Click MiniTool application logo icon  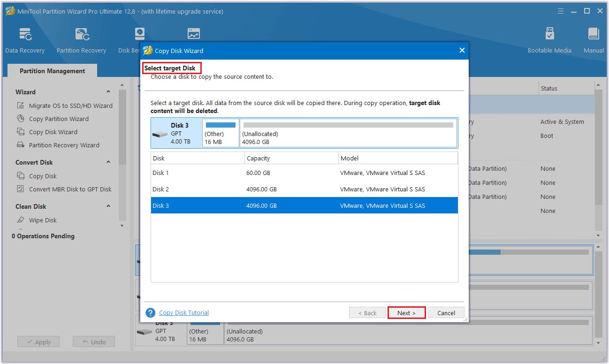coord(10,11)
